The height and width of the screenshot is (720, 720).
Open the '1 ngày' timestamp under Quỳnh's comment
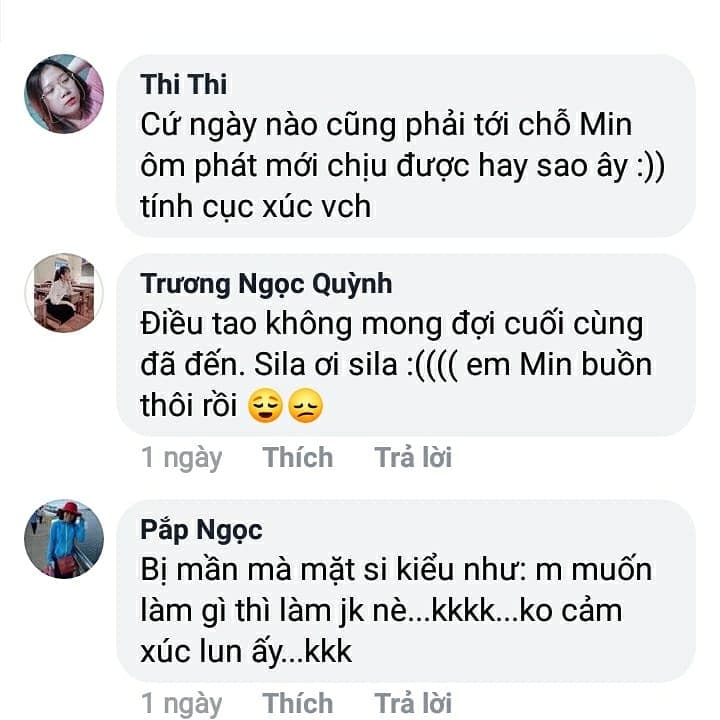pos(181,458)
